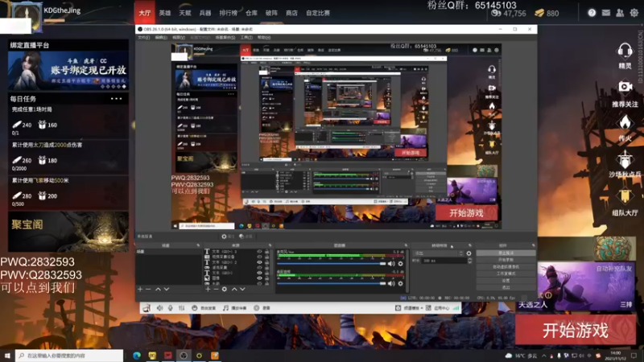Click the speaker icon in streaming toolbar
644x362 pixels.
pos(159,308)
